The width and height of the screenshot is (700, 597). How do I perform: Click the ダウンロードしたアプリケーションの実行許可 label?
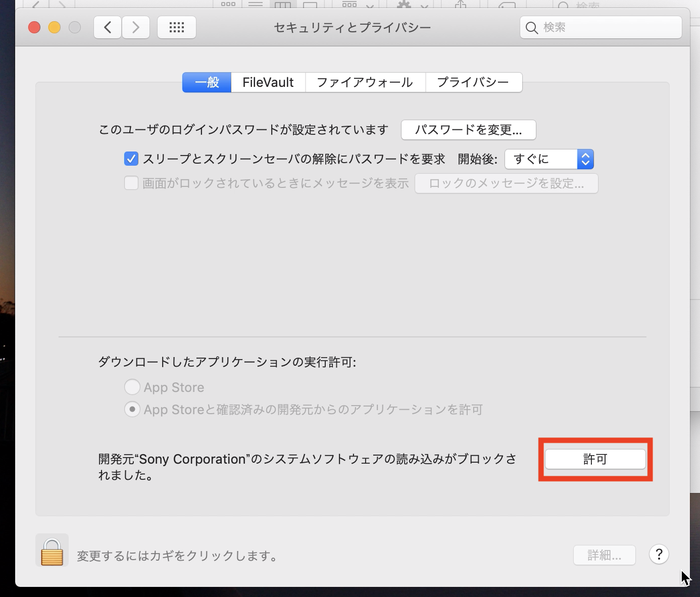tap(227, 362)
